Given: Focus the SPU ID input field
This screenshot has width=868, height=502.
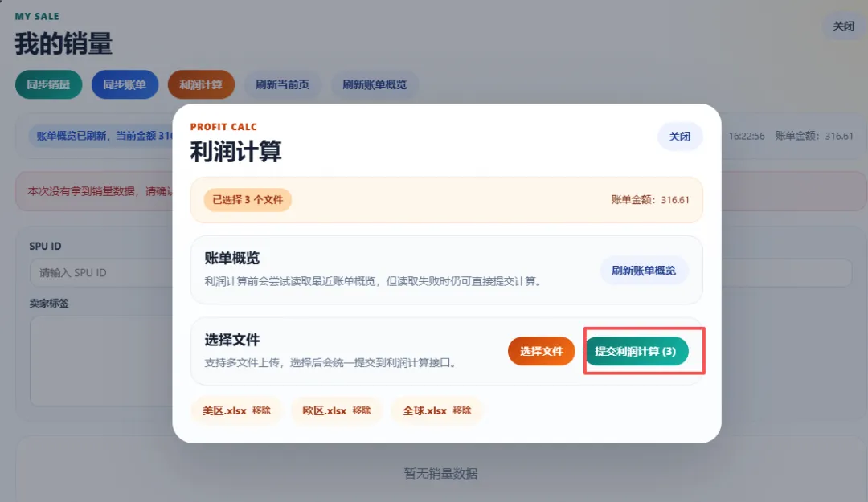Looking at the screenshot, I should point(101,273).
